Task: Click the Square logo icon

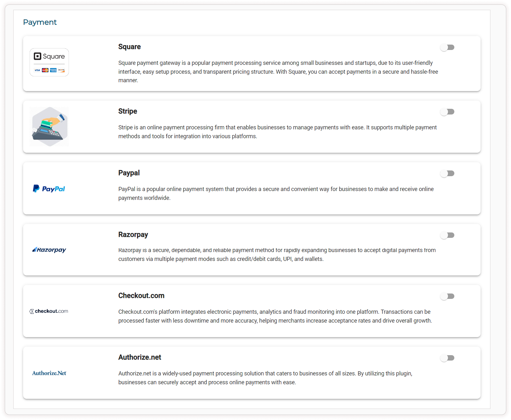Action: click(49, 62)
